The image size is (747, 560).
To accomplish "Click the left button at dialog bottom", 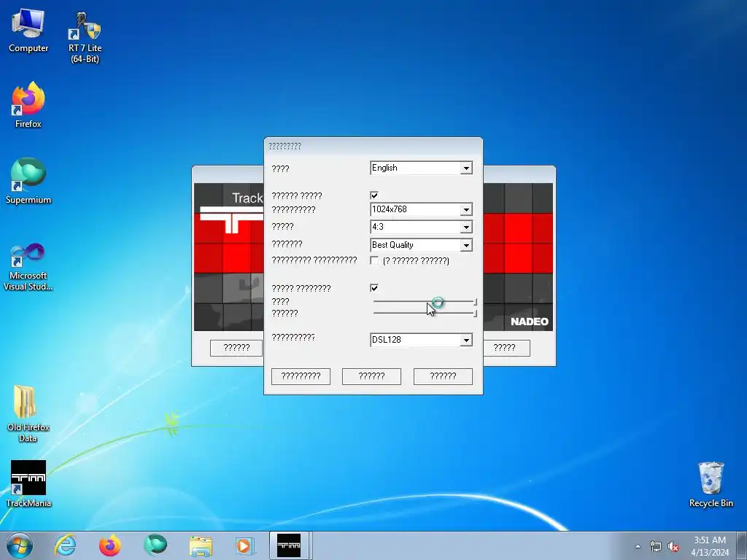I will (x=301, y=376).
